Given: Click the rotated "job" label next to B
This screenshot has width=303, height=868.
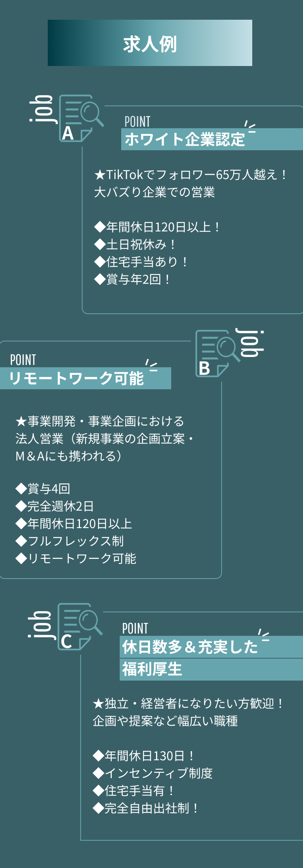Looking at the screenshot, I should pos(250,343).
